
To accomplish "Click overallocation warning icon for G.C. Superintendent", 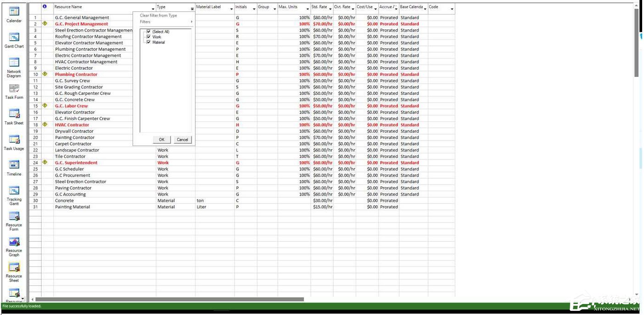I will pyautogui.click(x=44, y=163).
